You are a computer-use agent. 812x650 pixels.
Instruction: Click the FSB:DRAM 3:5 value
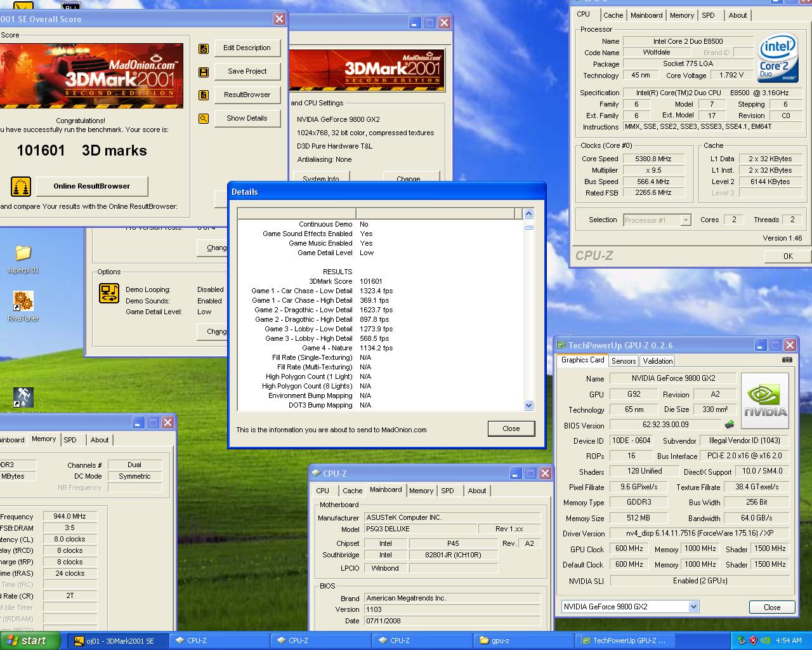70,527
